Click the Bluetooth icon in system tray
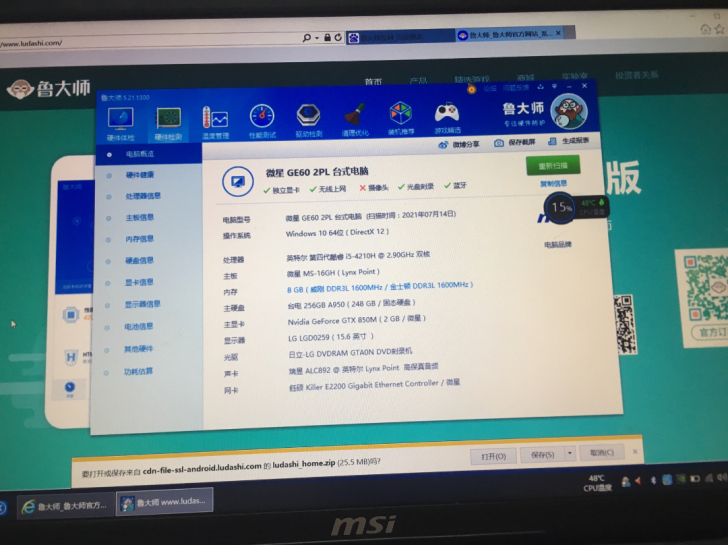Image resolution: width=728 pixels, height=545 pixels. [653, 480]
